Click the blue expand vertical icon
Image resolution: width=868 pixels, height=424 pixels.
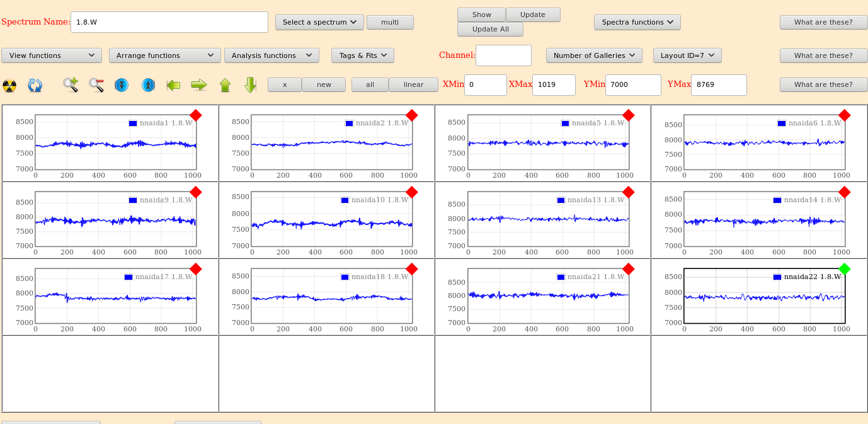(x=148, y=84)
